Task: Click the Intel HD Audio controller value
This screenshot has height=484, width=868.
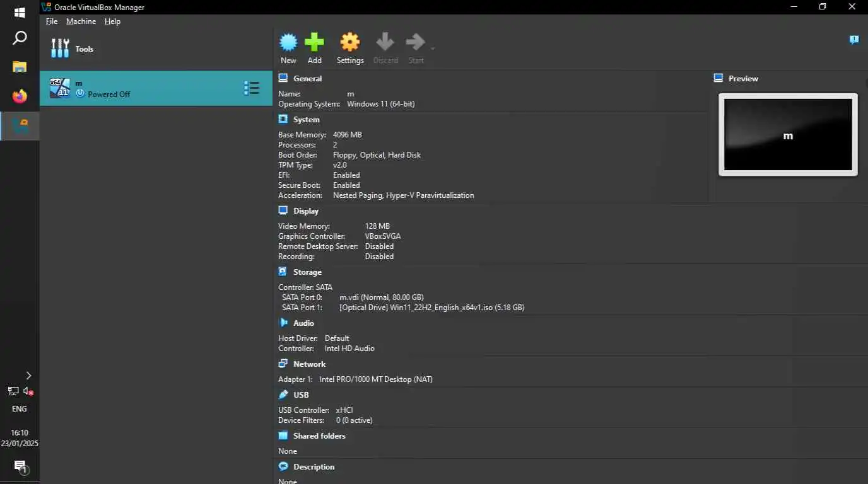Action: pyautogui.click(x=349, y=349)
